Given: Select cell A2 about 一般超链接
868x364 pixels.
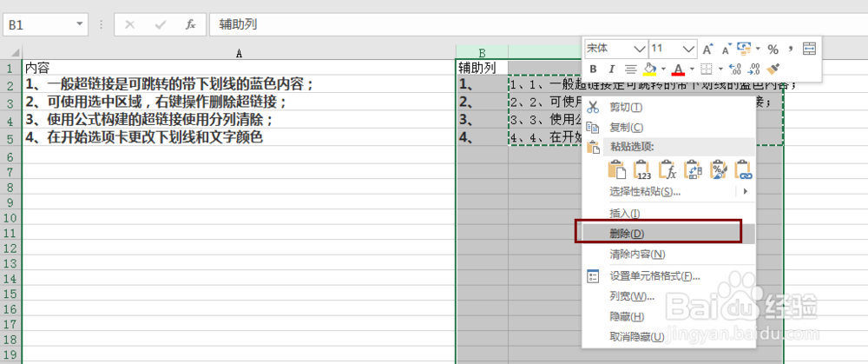Looking at the screenshot, I should (x=239, y=84).
